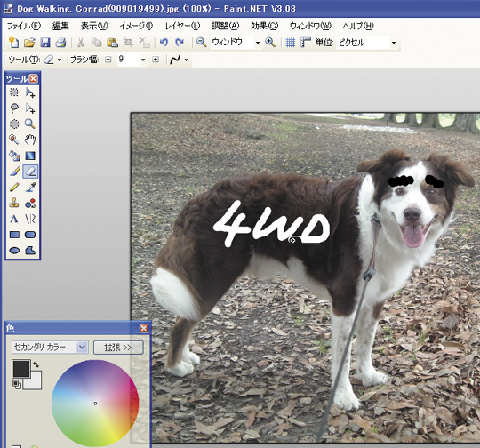Open the 調整(A) menu
The width and height of the screenshot is (480, 448).
[225, 26]
